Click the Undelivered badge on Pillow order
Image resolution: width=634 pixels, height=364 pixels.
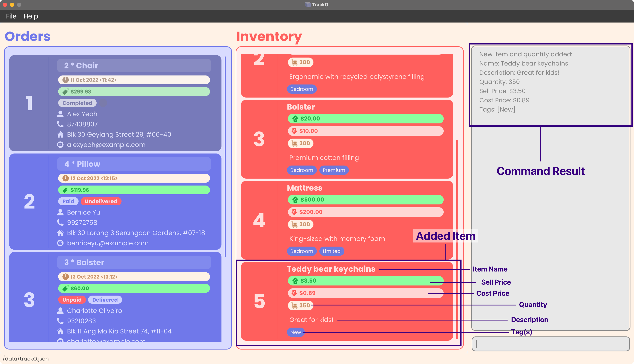click(101, 201)
